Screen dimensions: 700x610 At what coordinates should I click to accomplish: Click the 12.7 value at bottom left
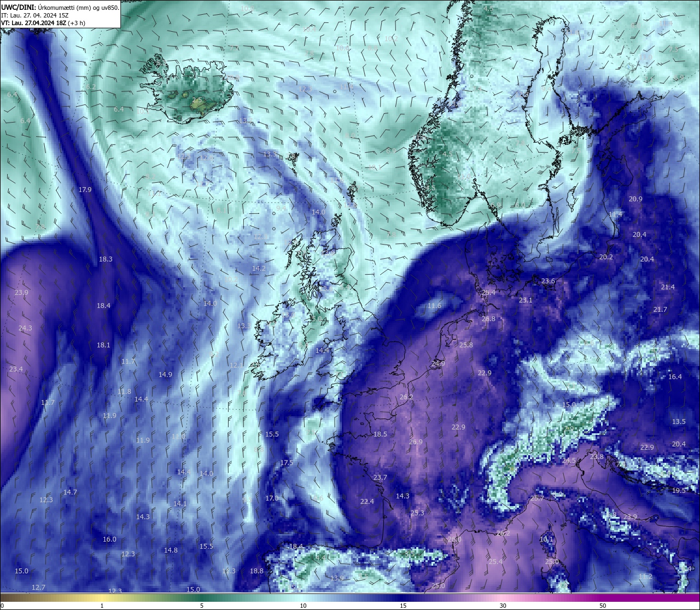tap(38, 588)
